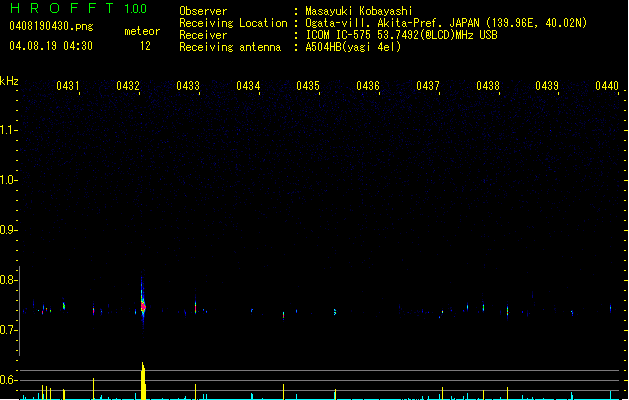
Task: Click the 0.7 kHz axis label
Action: tap(8, 330)
